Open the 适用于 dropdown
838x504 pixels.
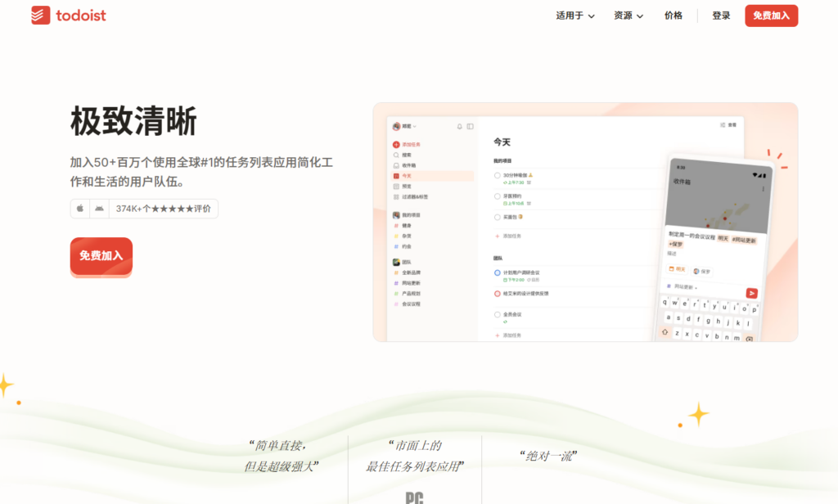pos(570,16)
